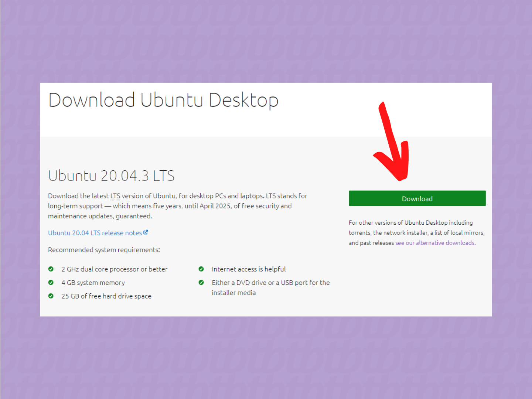Click '2 GHz dual core processor or better'
Image resolution: width=532 pixels, height=399 pixels.
click(115, 269)
